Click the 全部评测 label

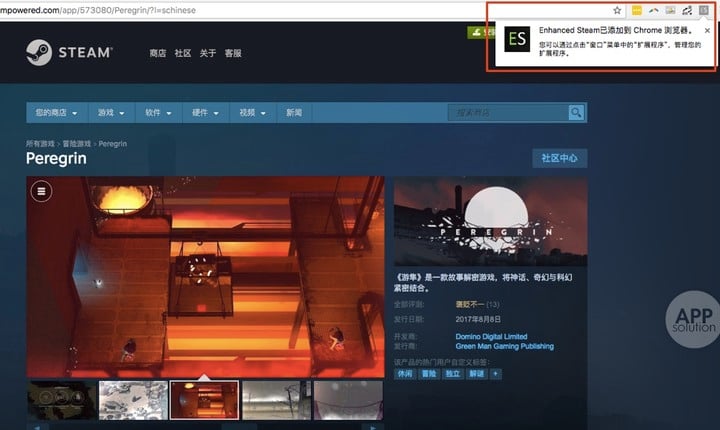409,304
